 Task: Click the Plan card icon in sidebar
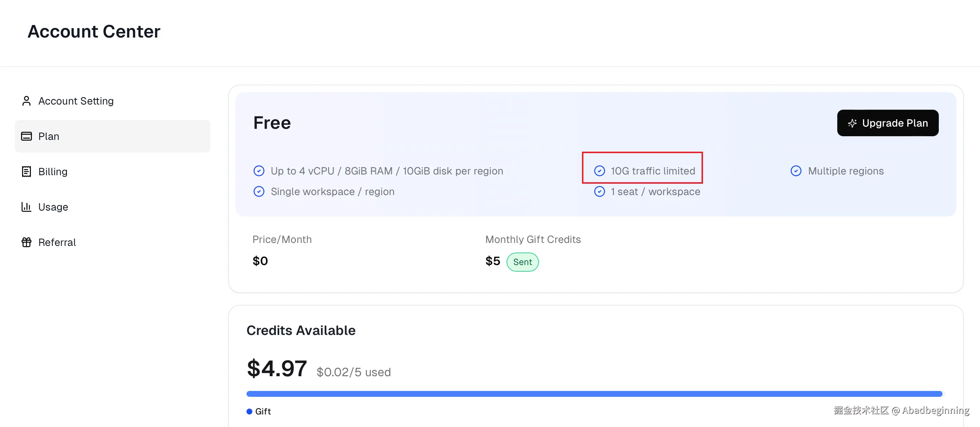(26, 136)
